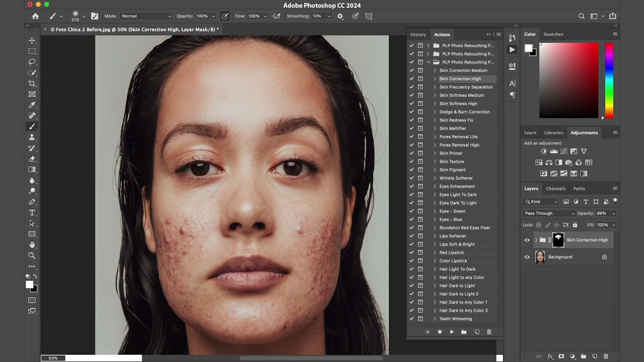Screen dimensions: 644x362
Task: Add a Brightness/Contrast adjustment
Action: click(x=544, y=151)
